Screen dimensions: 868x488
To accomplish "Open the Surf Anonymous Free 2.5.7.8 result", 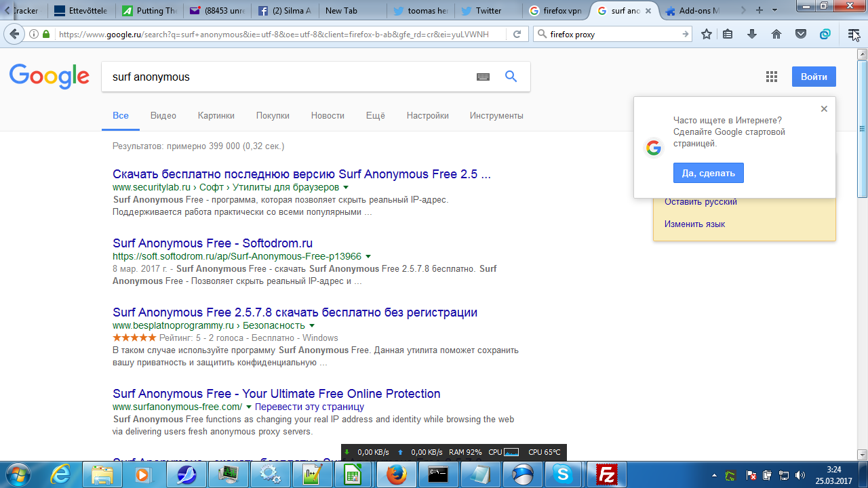I will click(x=295, y=312).
